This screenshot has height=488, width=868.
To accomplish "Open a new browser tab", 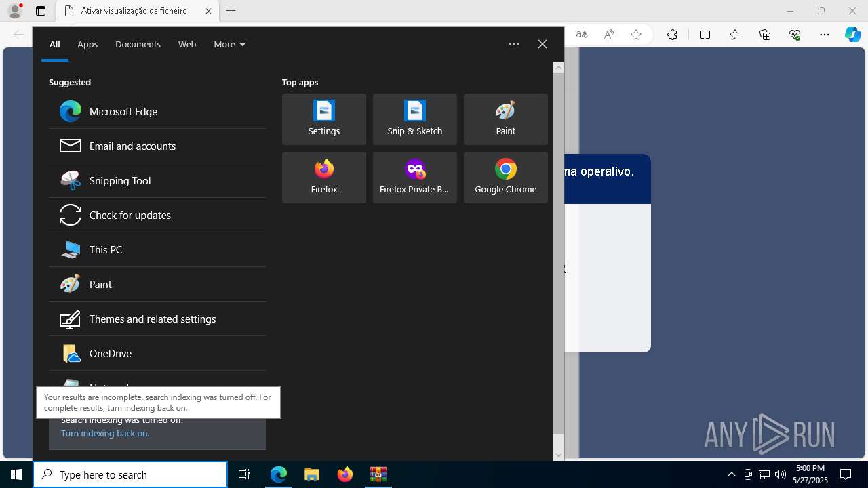I will [x=231, y=11].
